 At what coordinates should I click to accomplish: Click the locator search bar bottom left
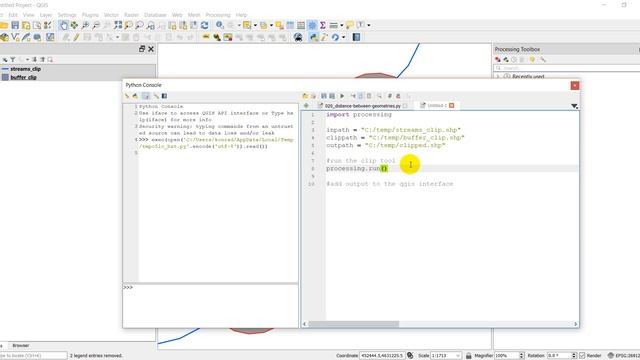pos(33,356)
